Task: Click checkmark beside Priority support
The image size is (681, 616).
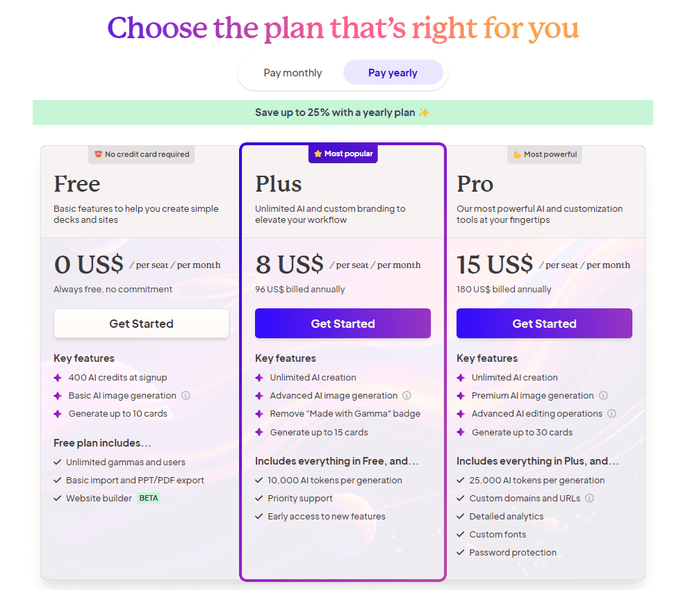Action: (259, 499)
